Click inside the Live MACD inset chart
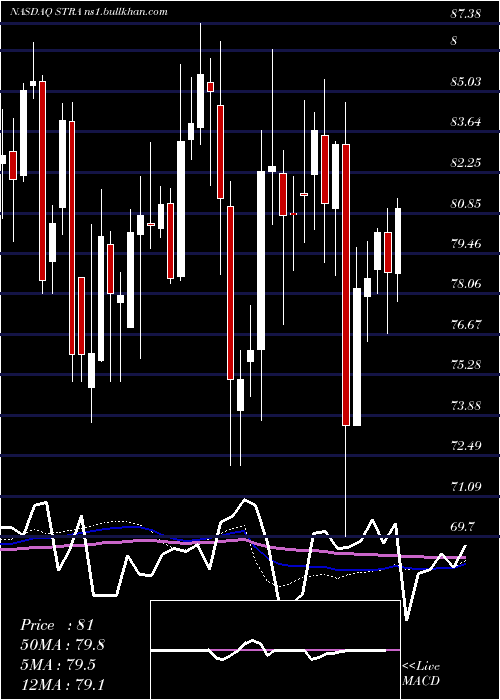Image resolution: width=500 pixels, height=700 pixels. (x=275, y=650)
